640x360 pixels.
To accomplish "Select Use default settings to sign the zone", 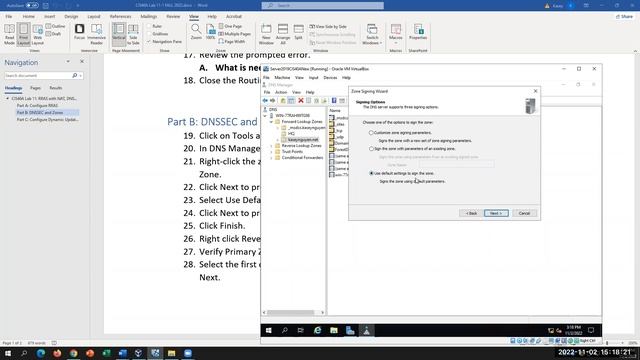I will click(371, 173).
